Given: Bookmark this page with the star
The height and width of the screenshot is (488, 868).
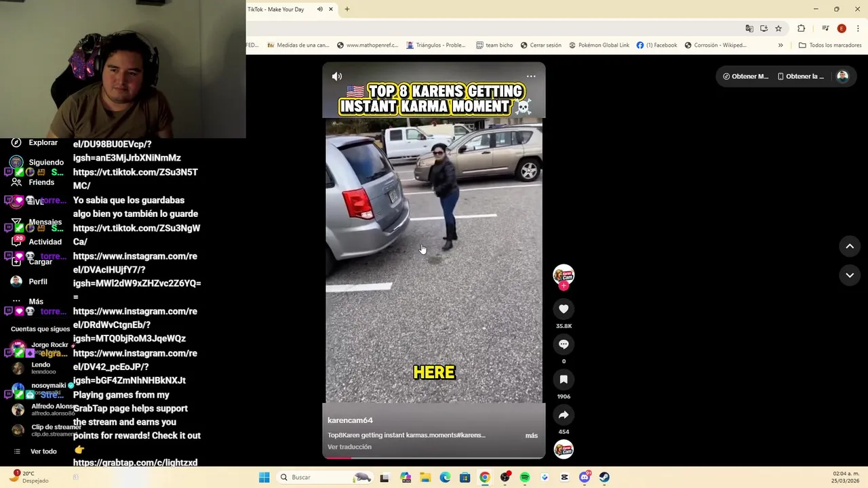Looking at the screenshot, I should click(x=778, y=28).
